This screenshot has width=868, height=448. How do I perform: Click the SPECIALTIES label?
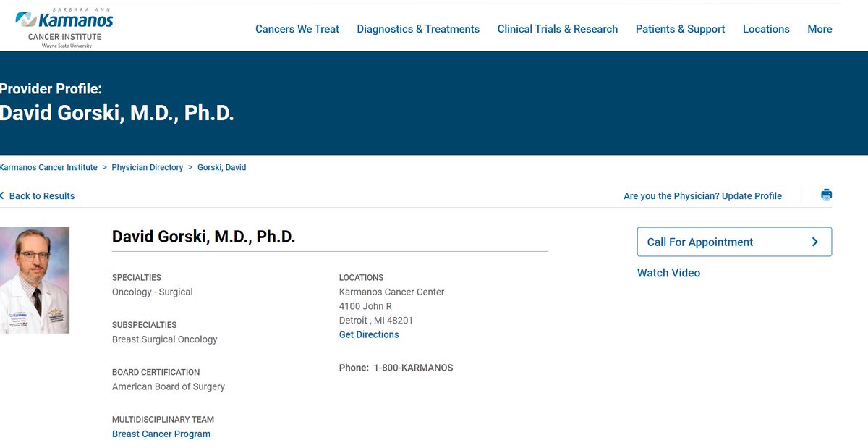coord(137,277)
